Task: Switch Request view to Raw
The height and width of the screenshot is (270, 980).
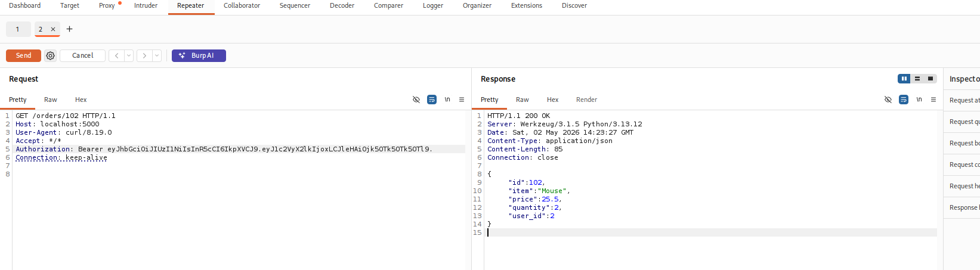Action: click(51, 100)
